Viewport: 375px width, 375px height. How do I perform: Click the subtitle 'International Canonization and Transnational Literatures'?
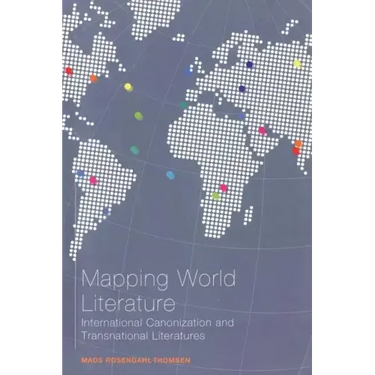(158, 329)
